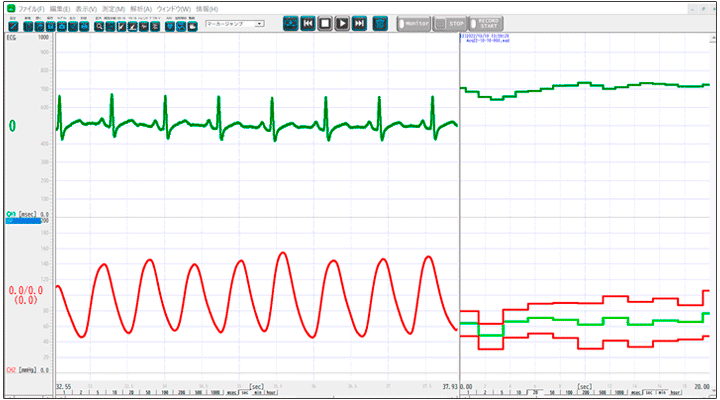
Task: Open the ファイル(F) menu
Action: click(31, 9)
